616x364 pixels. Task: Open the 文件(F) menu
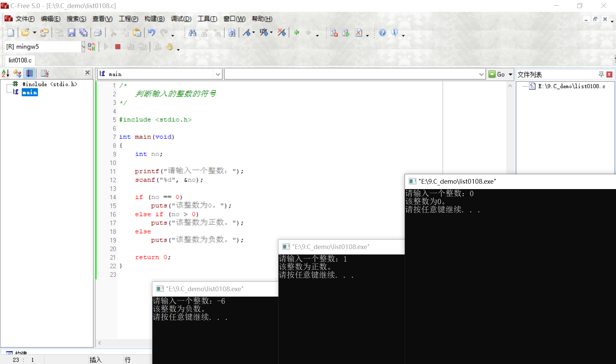coord(25,19)
